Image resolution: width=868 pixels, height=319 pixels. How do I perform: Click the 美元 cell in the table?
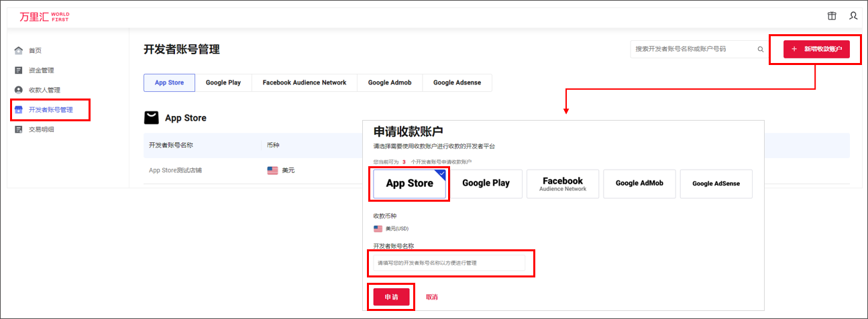click(x=288, y=170)
